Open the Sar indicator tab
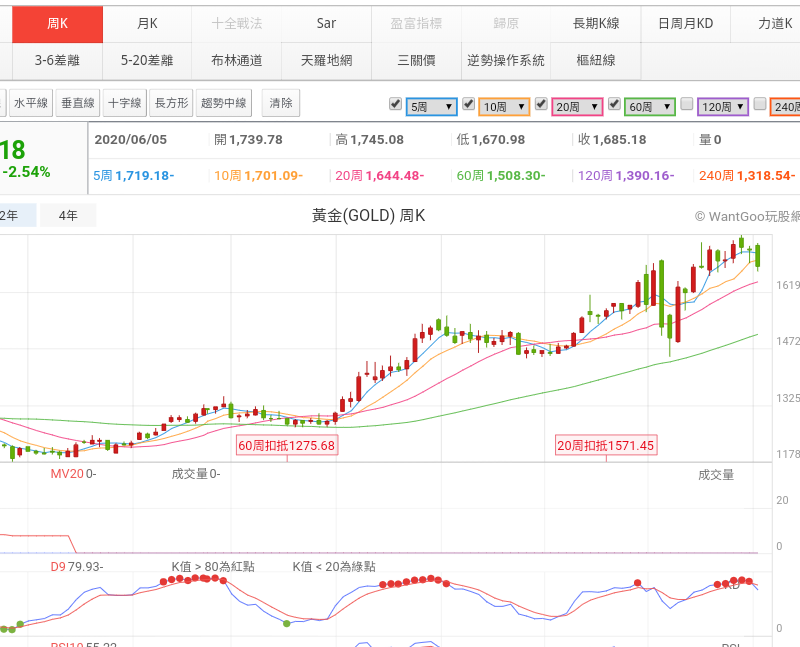 tap(326, 23)
